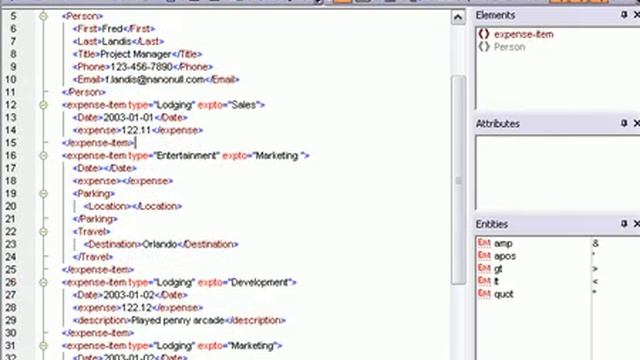The image size is (640, 360).
Task: Click the email f.landis@nanonull.com
Action: click(x=154, y=80)
